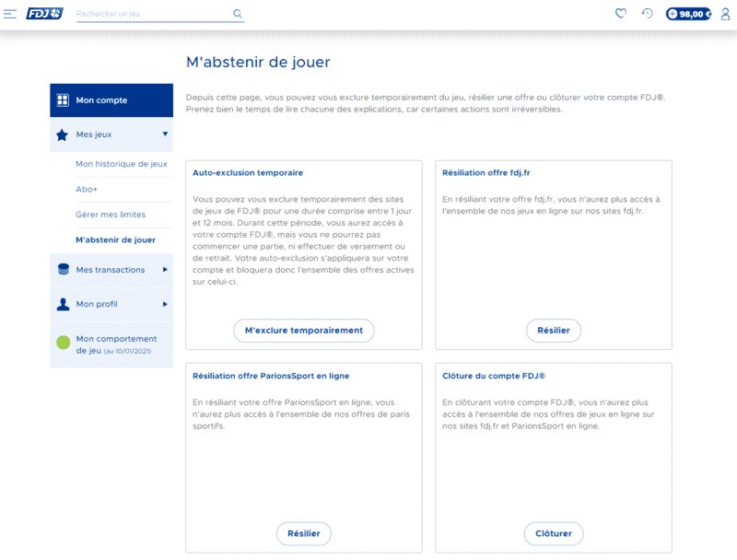This screenshot has height=560, width=737.
Task: Open the user account icon
Action: click(725, 14)
